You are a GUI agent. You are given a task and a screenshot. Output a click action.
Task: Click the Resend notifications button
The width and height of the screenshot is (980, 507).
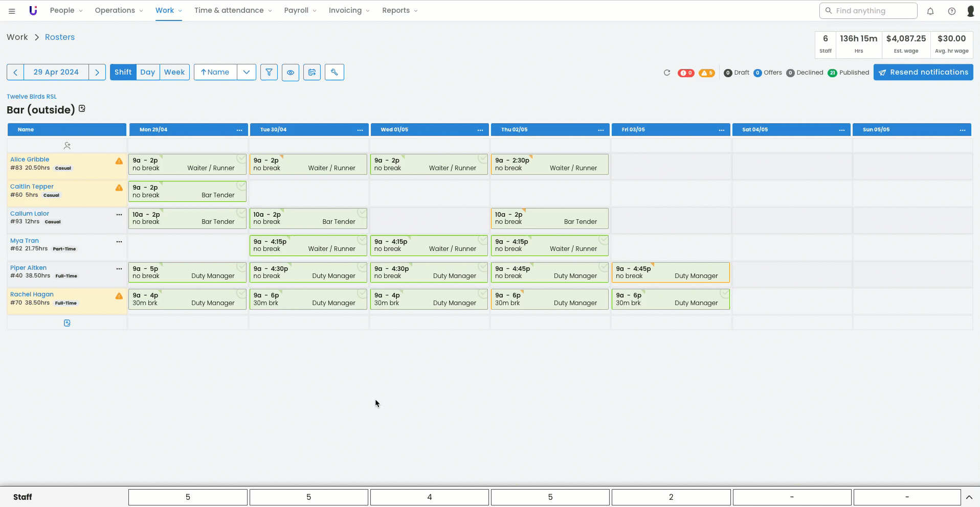[x=923, y=72]
